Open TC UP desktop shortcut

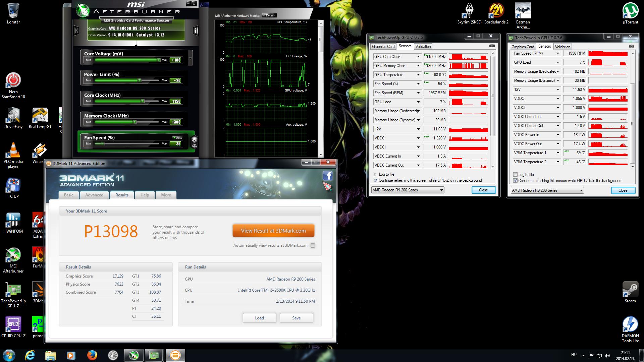pos(13,188)
